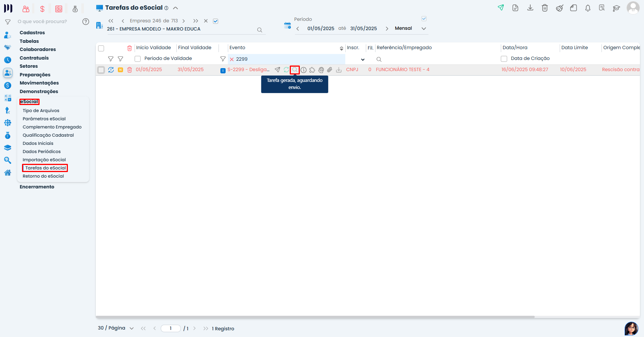
Task: Advance to the next period
Action: click(387, 29)
